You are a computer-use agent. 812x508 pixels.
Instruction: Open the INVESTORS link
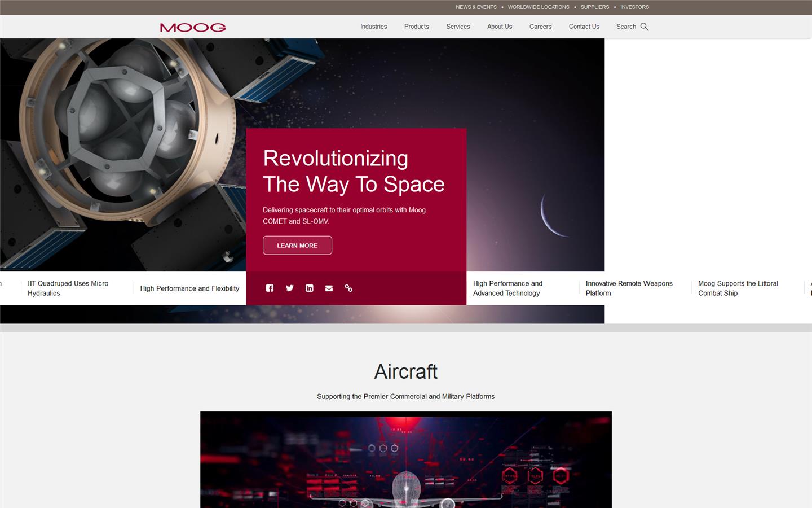pos(634,7)
